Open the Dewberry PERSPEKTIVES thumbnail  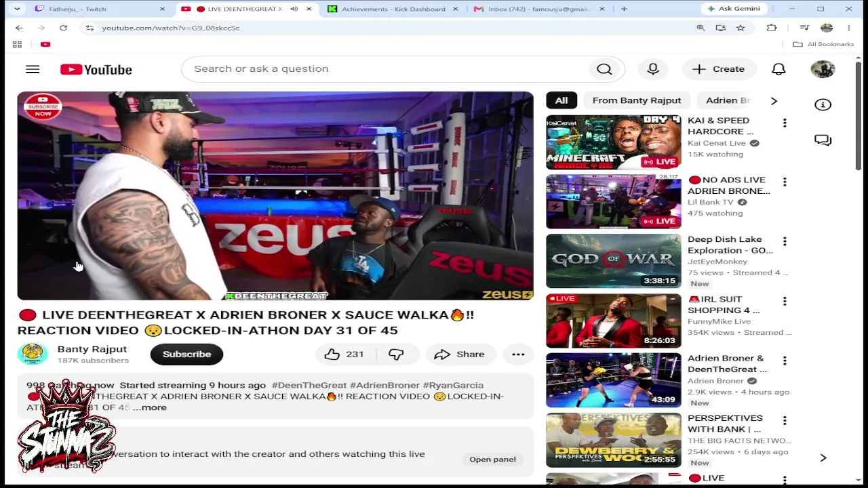tap(614, 440)
